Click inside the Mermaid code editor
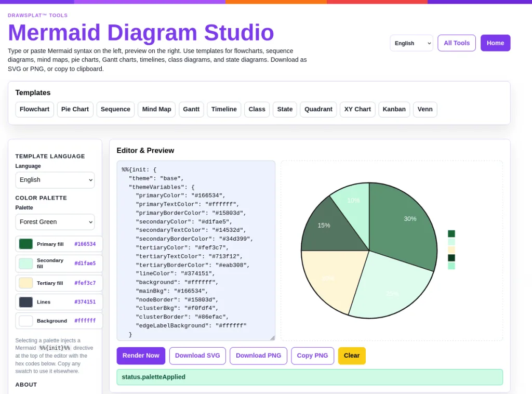The image size is (532, 394). coord(196,251)
